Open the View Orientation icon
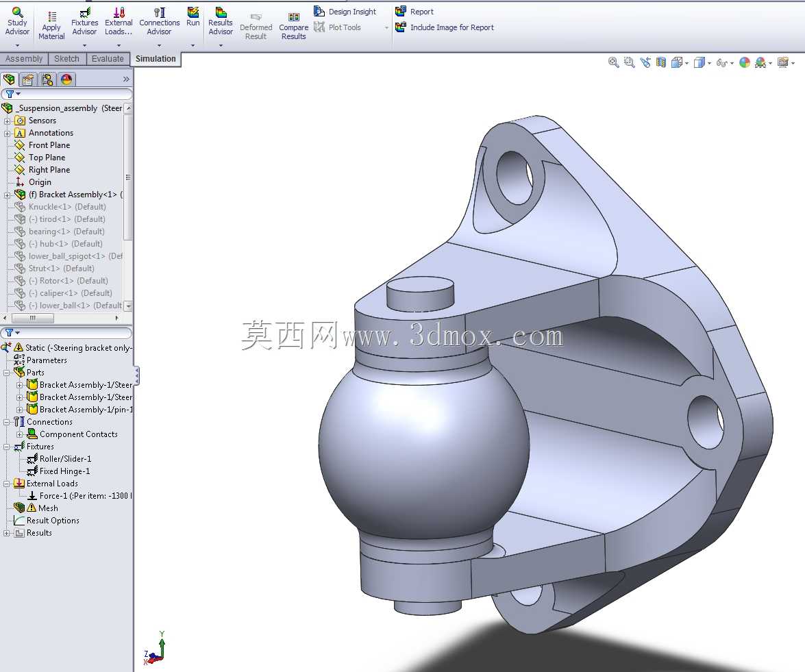The width and height of the screenshot is (805, 672). [x=677, y=62]
